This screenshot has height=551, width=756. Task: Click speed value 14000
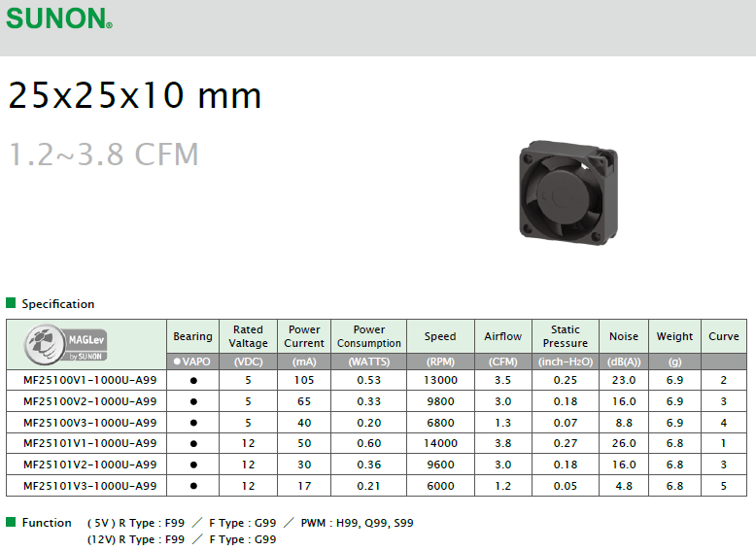point(440,443)
